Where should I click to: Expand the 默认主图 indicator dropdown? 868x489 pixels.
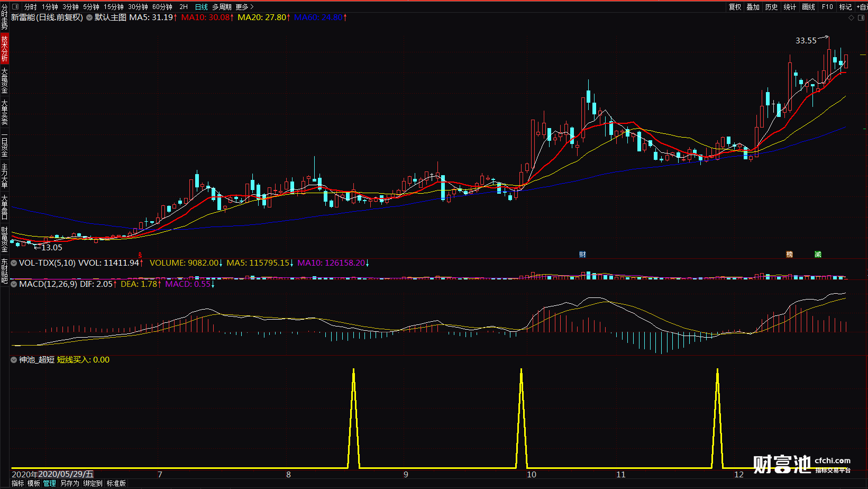click(89, 17)
